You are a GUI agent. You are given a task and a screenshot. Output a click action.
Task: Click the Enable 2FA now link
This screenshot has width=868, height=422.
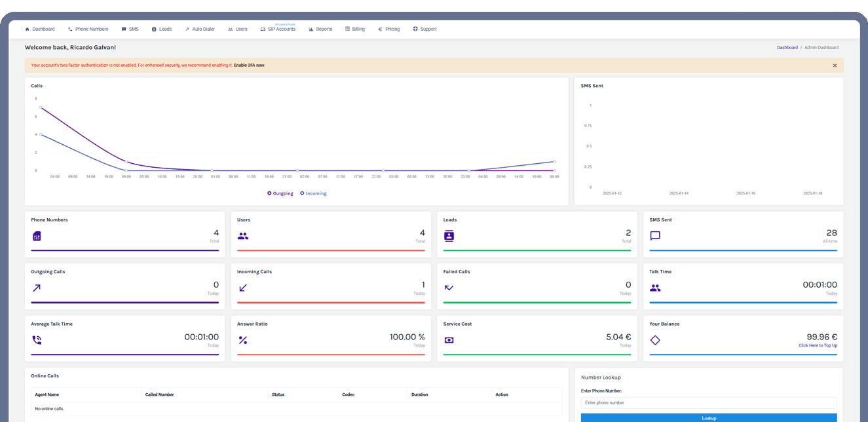(249, 66)
